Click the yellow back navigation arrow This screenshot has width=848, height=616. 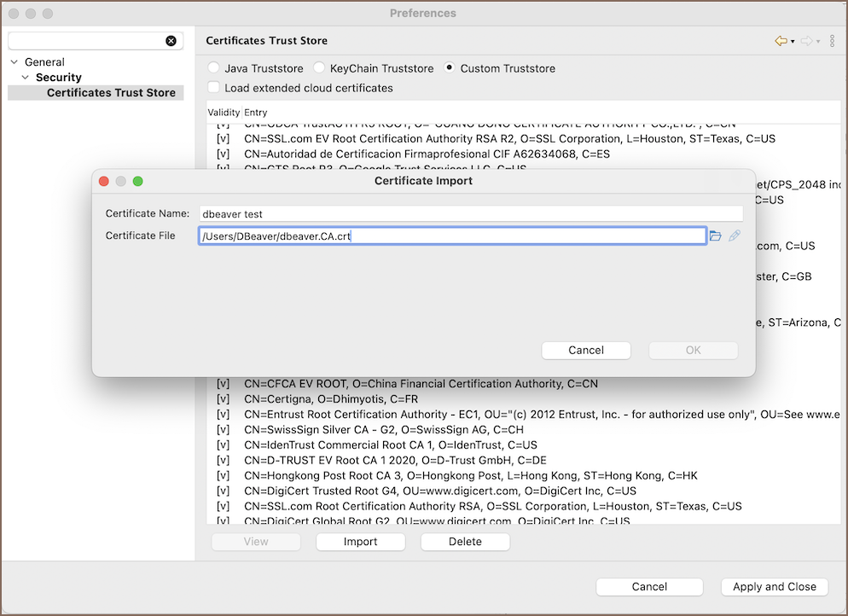click(x=781, y=41)
